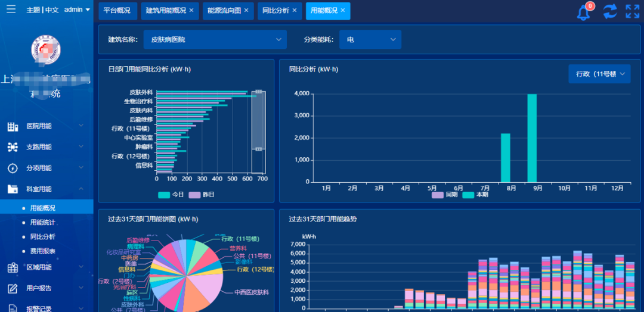Click the 分项用能 gauge icon
This screenshot has width=644, height=312.
[x=13, y=168]
